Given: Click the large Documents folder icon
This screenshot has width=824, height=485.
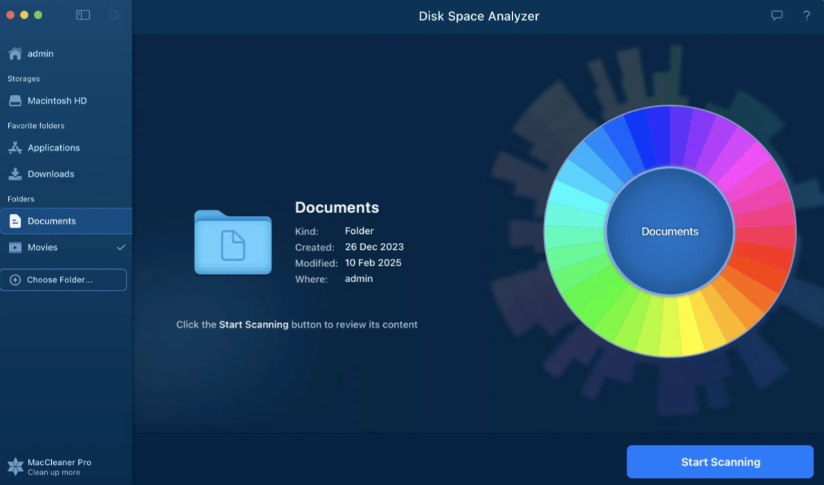Looking at the screenshot, I should (x=233, y=242).
